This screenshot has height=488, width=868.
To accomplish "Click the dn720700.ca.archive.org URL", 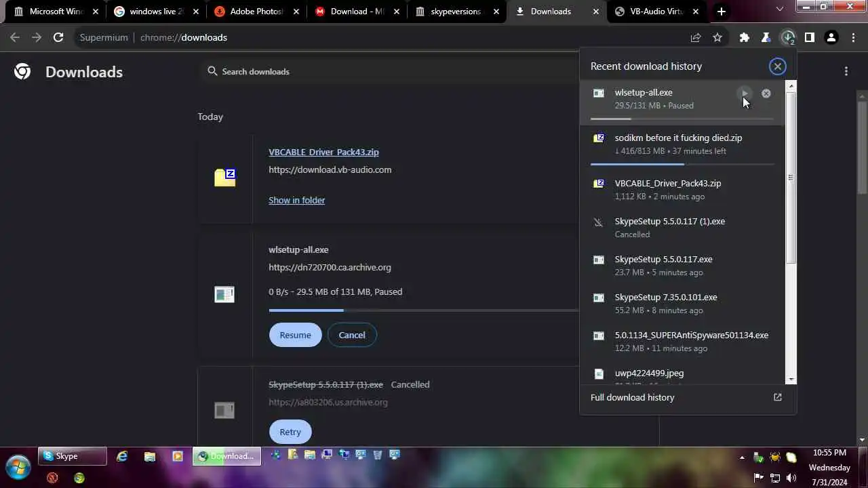I will 330,267.
